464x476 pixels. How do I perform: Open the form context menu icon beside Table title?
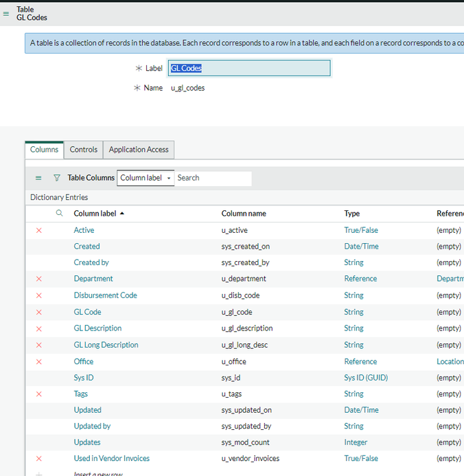6,14
